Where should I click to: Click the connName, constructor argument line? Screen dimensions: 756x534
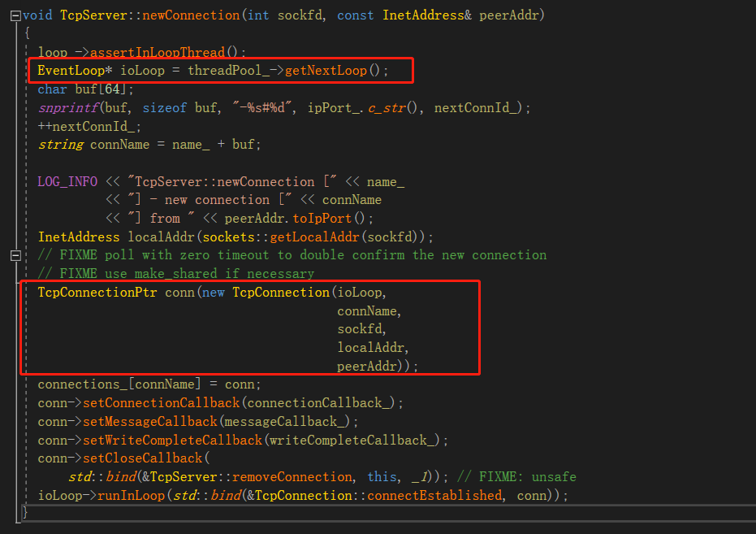[x=369, y=311]
